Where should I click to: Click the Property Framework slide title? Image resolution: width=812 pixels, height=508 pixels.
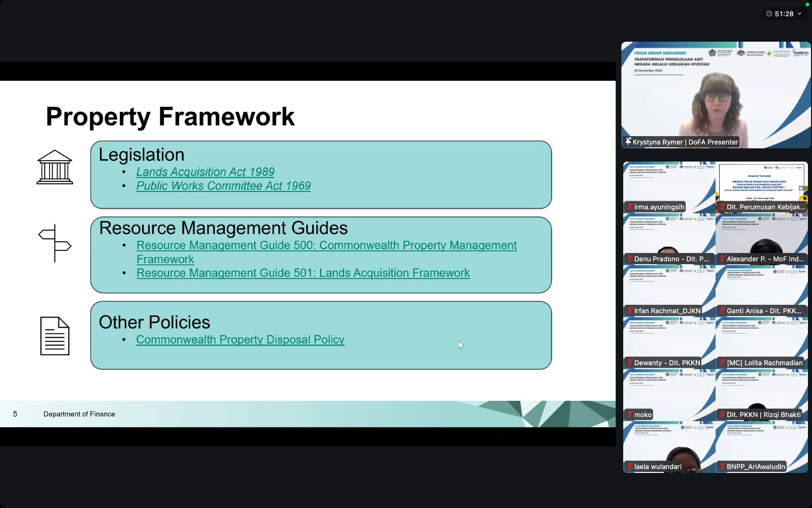(170, 117)
